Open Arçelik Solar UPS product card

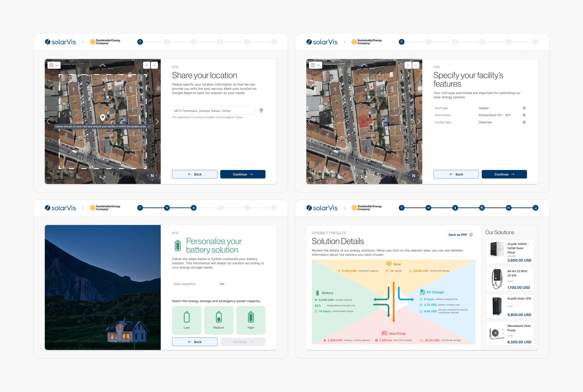click(510, 306)
